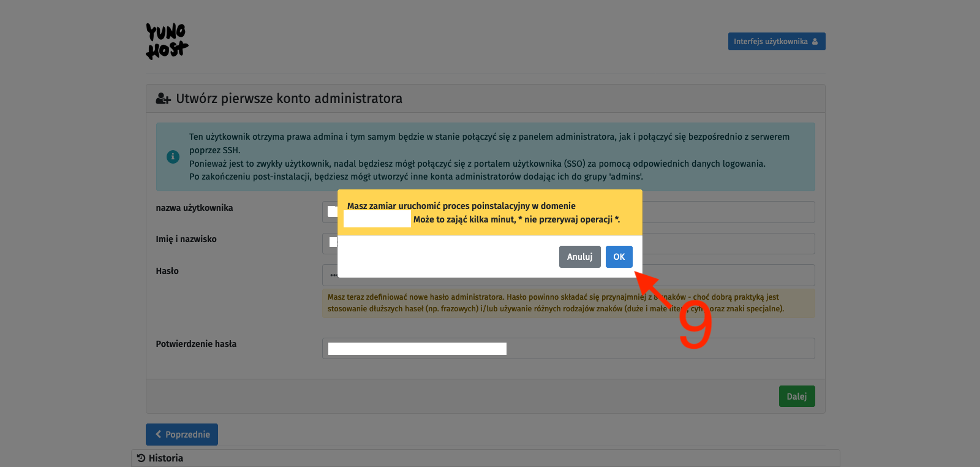Click the add-user icon beside the heading
980x467 pixels.
163,99
